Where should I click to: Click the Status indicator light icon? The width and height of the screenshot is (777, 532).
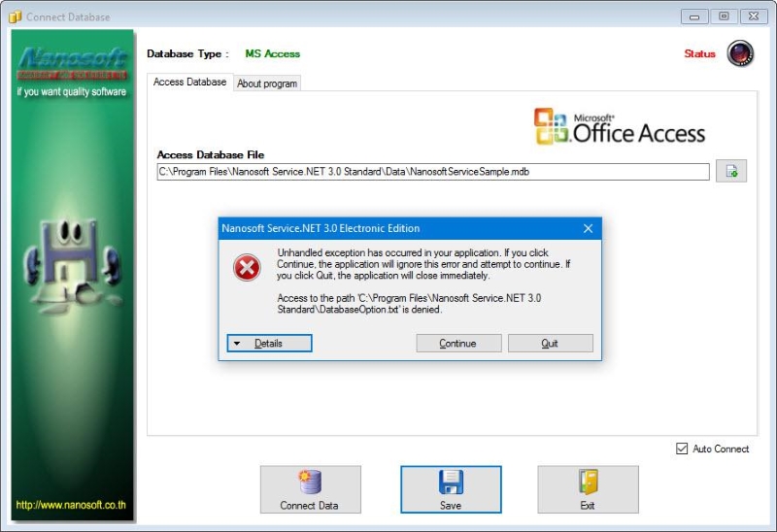(x=740, y=53)
